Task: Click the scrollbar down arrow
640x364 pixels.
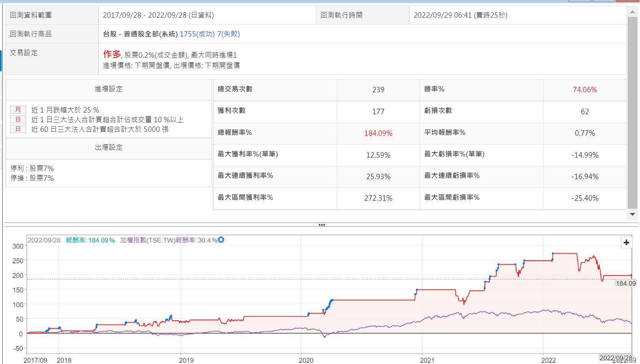Action: (x=632, y=214)
